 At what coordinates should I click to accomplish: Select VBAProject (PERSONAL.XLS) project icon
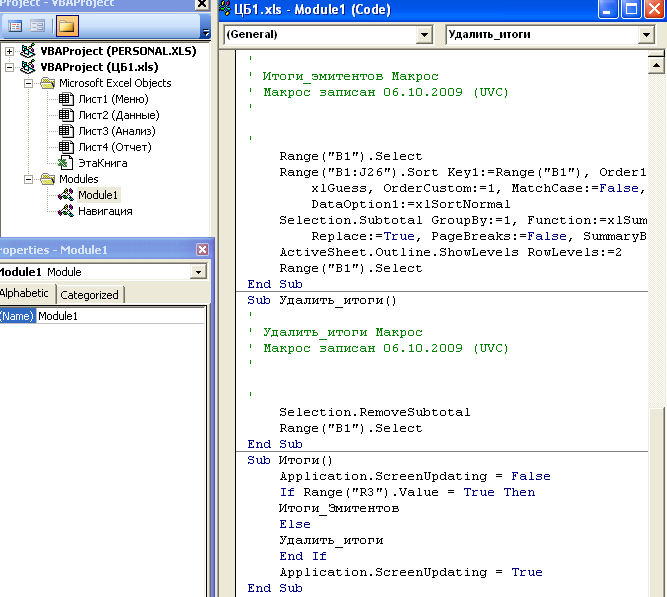tap(28, 51)
